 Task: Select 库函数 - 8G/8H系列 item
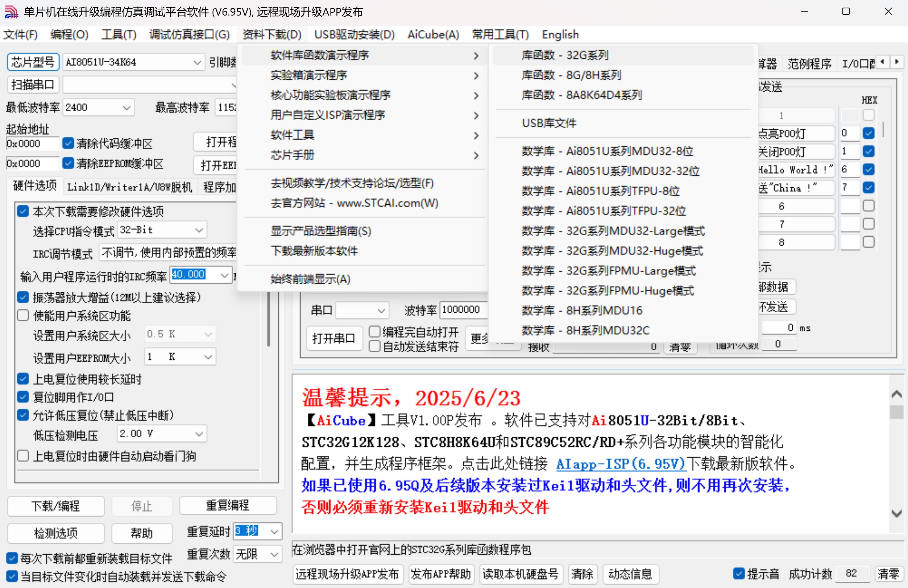[x=623, y=75]
